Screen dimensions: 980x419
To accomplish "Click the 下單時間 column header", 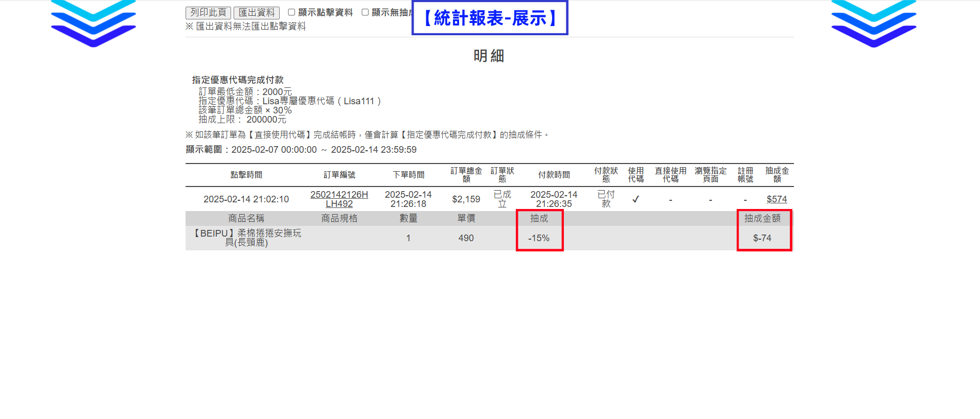I will click(x=408, y=175).
